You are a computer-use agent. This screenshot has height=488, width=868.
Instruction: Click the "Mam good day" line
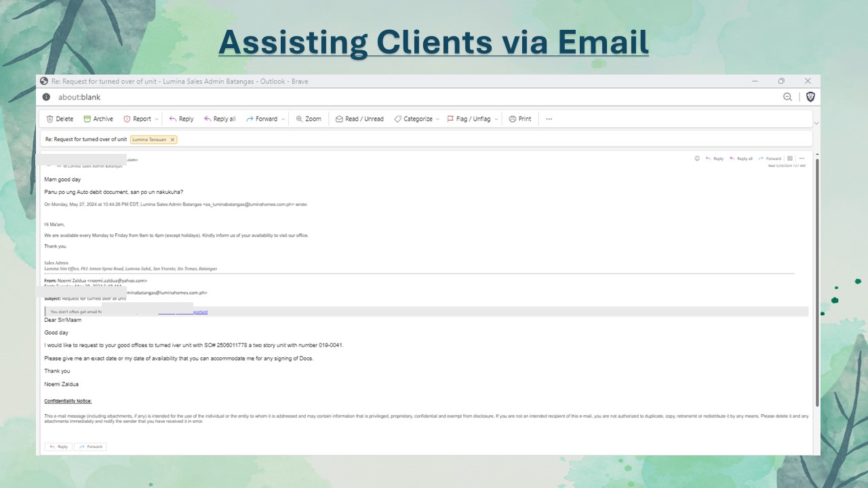(62, 180)
